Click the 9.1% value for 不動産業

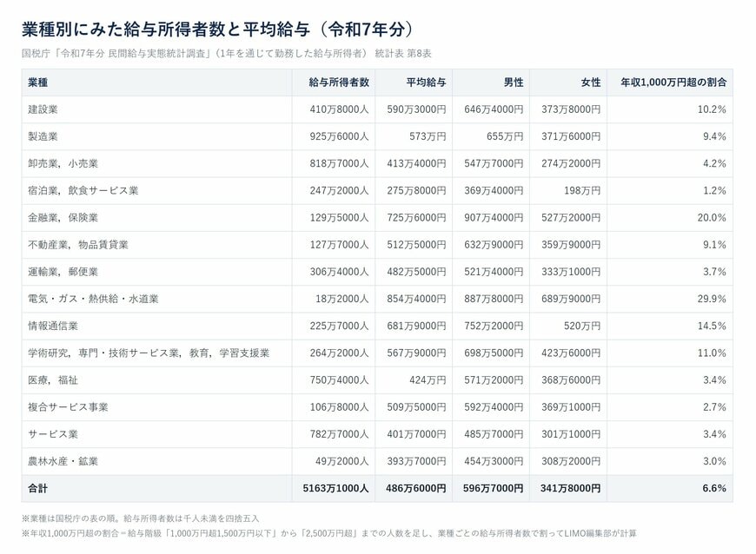point(714,245)
